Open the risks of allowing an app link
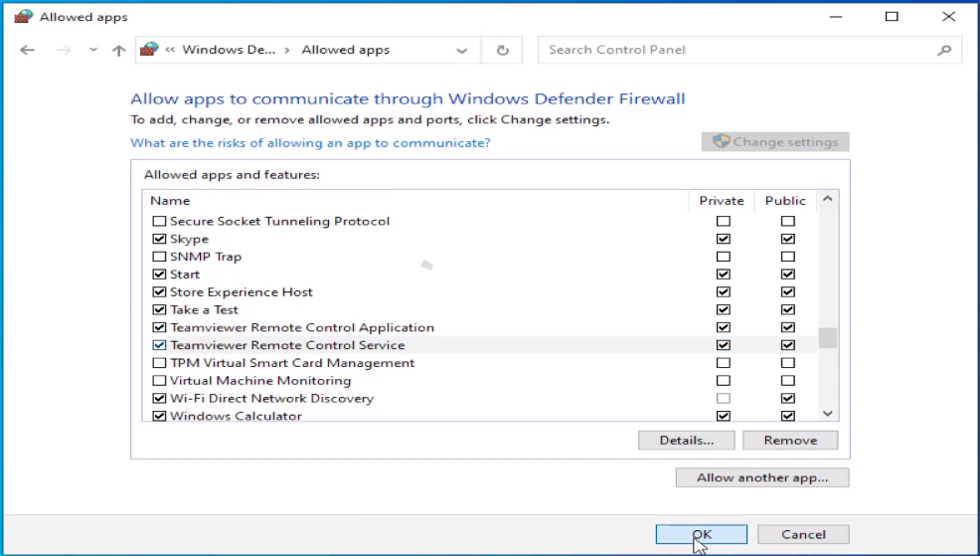The height and width of the screenshot is (556, 980). pos(310,142)
